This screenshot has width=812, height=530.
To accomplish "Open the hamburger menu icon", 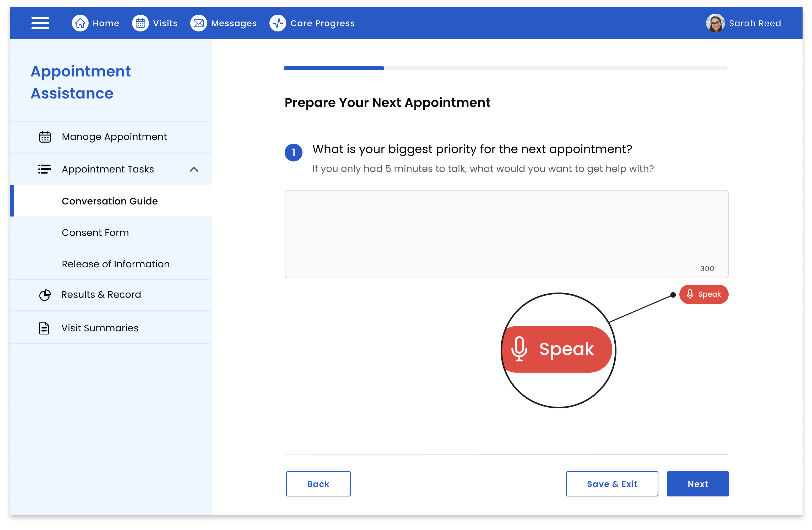I will coord(40,23).
